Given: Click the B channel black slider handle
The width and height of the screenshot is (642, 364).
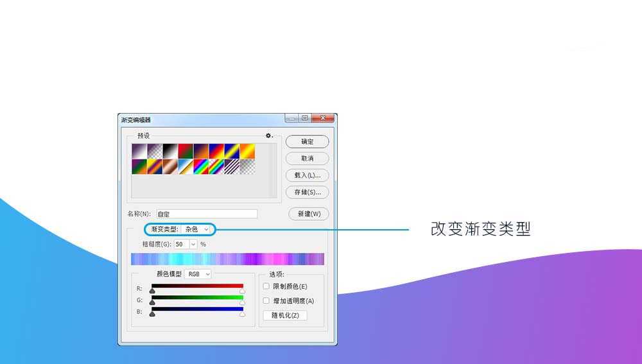Looking at the screenshot, I should click(x=152, y=314).
